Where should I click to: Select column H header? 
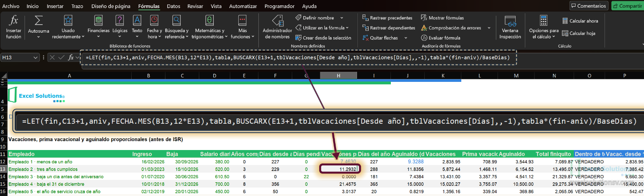pos(339,75)
